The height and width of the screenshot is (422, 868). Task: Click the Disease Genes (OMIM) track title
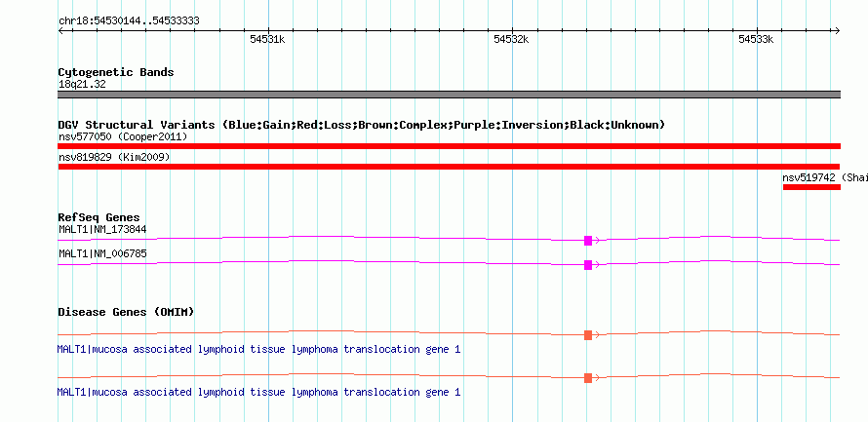[x=126, y=312]
